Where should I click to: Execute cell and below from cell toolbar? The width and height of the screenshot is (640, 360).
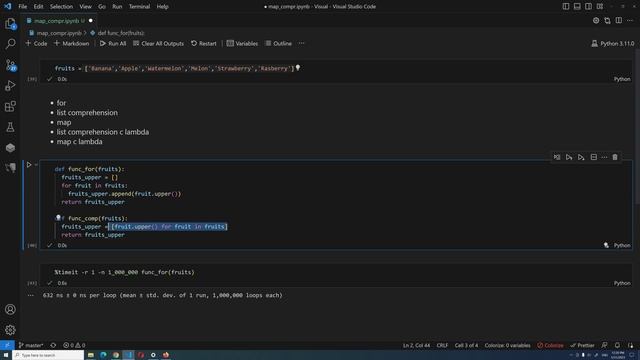point(581,157)
